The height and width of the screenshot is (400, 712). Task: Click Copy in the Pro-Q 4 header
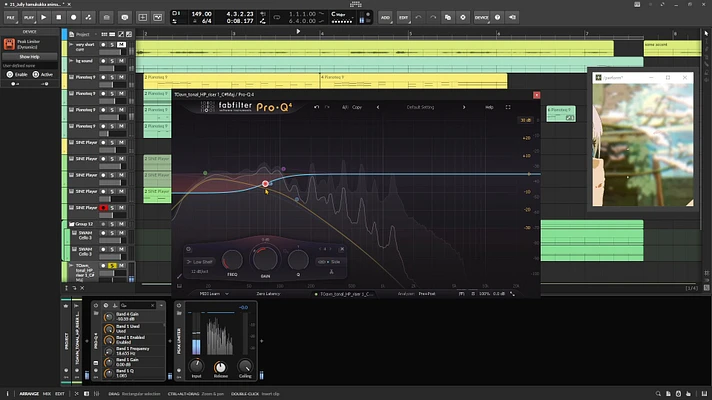(357, 107)
